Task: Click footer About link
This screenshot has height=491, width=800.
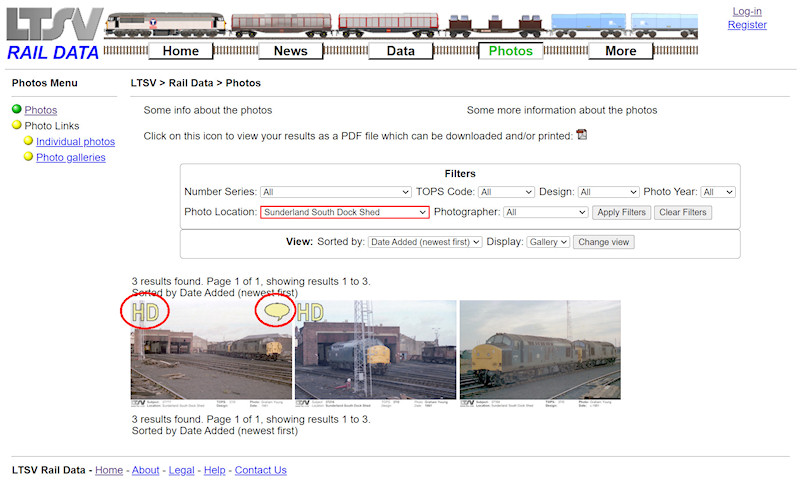Action: pos(145,470)
